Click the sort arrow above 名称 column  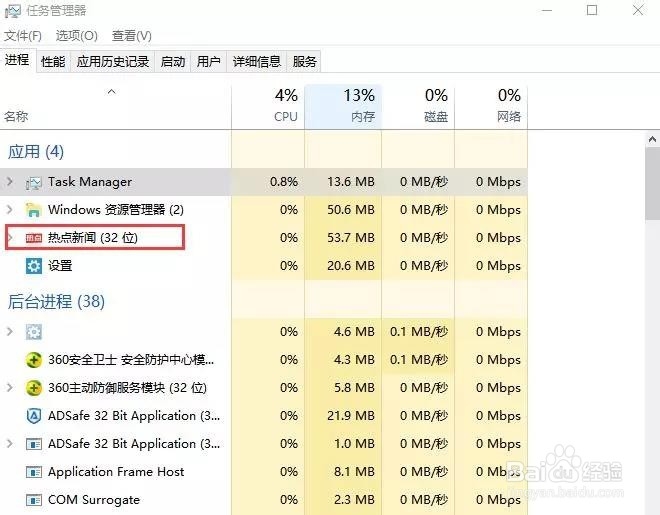tap(112, 91)
